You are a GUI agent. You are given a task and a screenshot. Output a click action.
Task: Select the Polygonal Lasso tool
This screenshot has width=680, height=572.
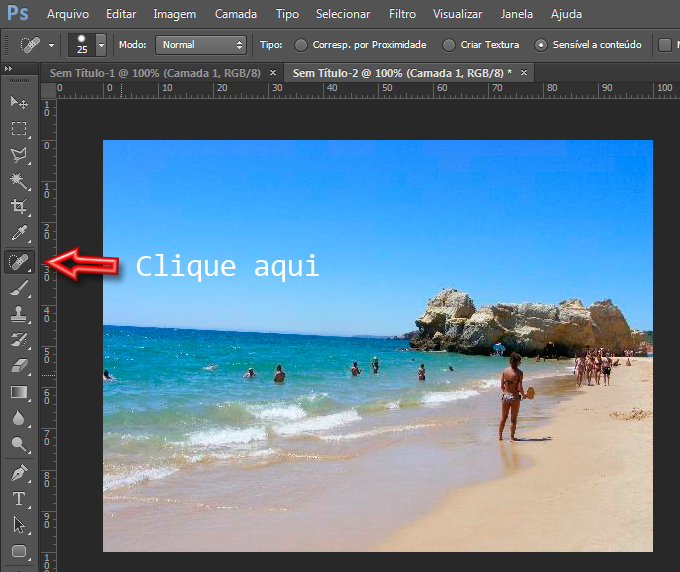[19, 155]
